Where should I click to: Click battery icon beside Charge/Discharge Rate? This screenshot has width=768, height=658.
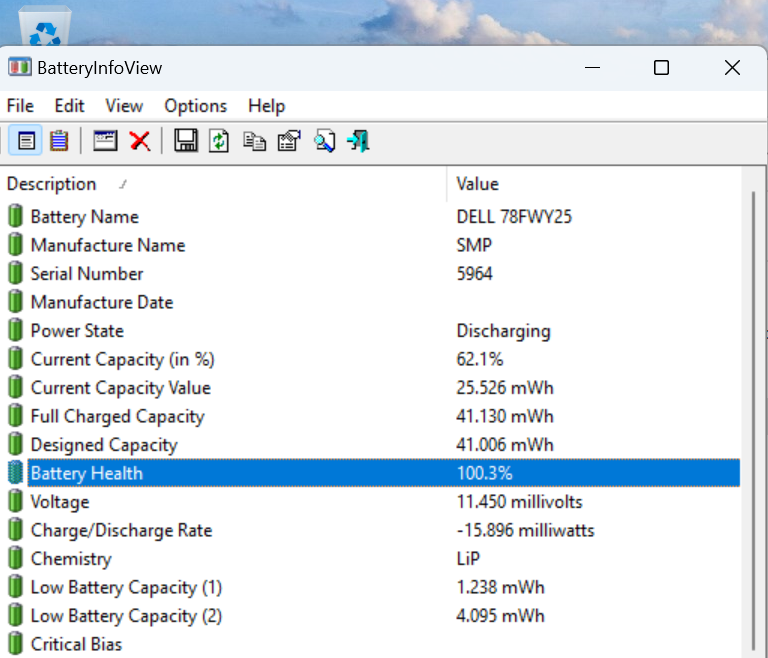(16, 530)
